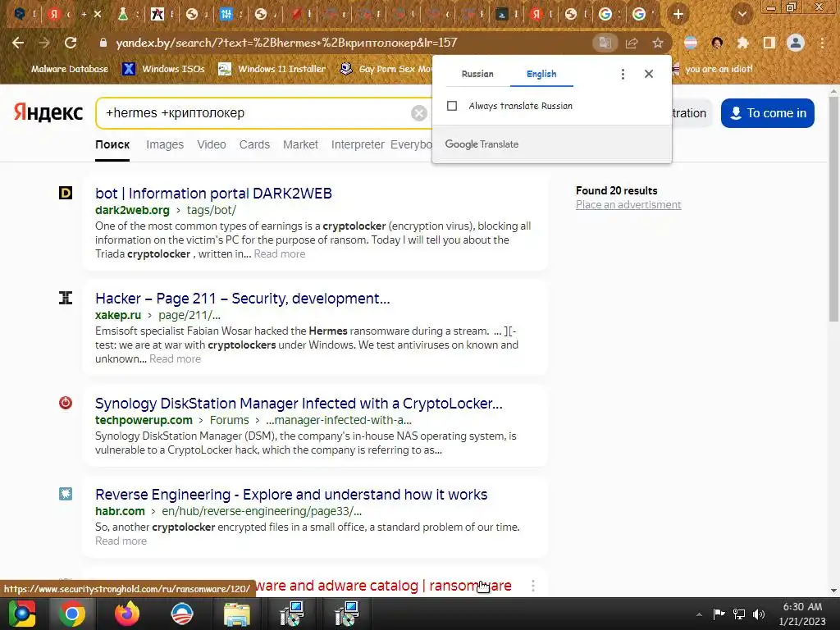
Task: Click the dark2web.org green URL
Action: coord(132,210)
